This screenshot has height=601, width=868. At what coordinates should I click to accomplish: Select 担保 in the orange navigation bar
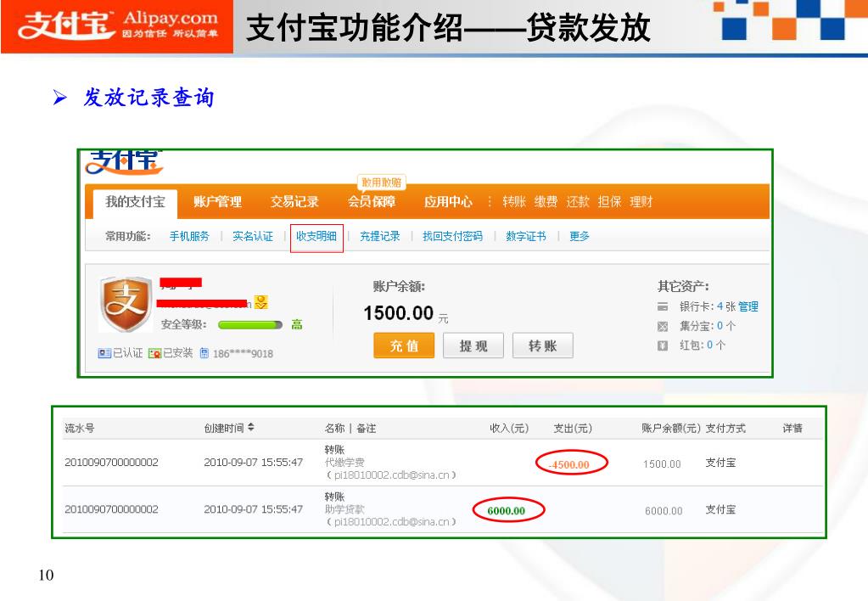(x=609, y=202)
